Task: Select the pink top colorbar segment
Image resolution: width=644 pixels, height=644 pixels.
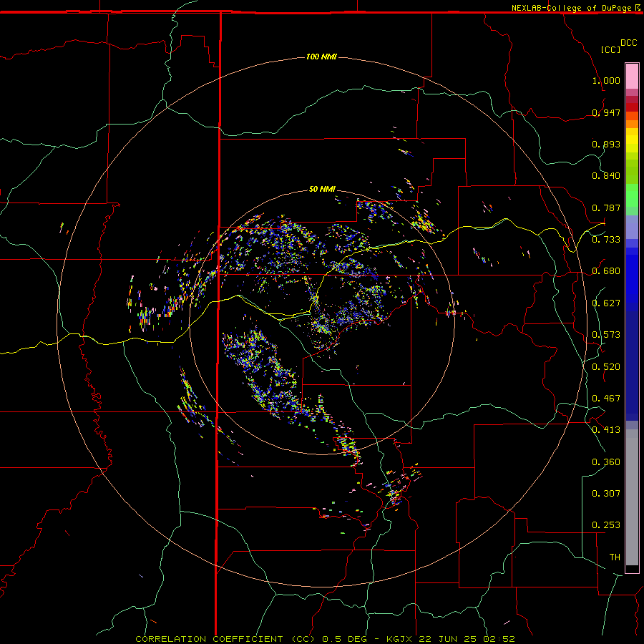Action: (x=632, y=77)
